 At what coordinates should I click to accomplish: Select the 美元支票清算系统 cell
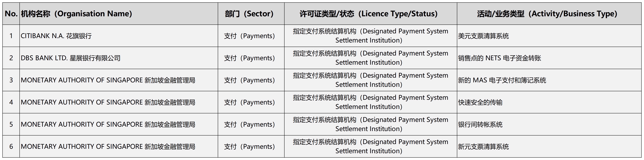[x=549, y=36]
